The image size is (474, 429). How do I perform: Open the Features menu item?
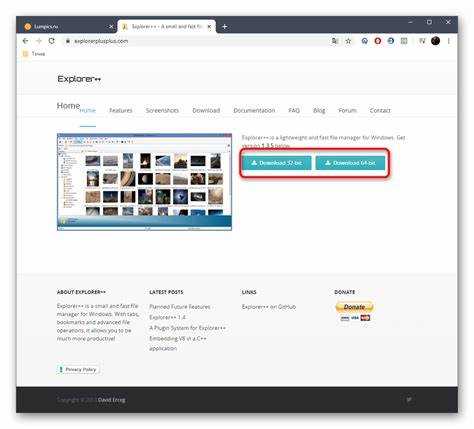pos(121,110)
